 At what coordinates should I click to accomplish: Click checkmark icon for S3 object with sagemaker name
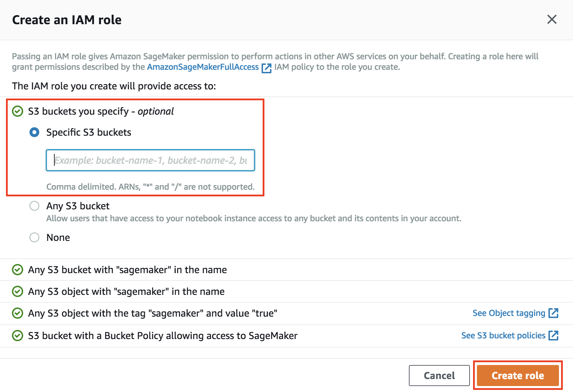click(18, 291)
